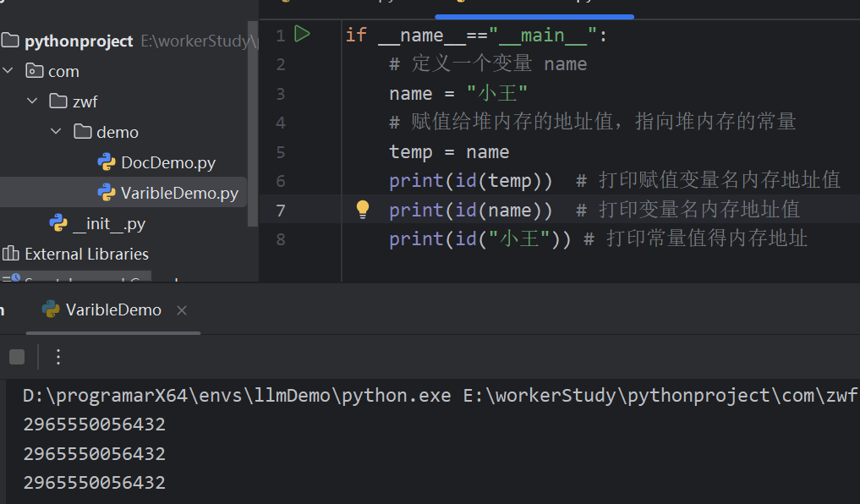Collapse the zwf folder chevron
860x504 pixels.
pyautogui.click(x=32, y=101)
